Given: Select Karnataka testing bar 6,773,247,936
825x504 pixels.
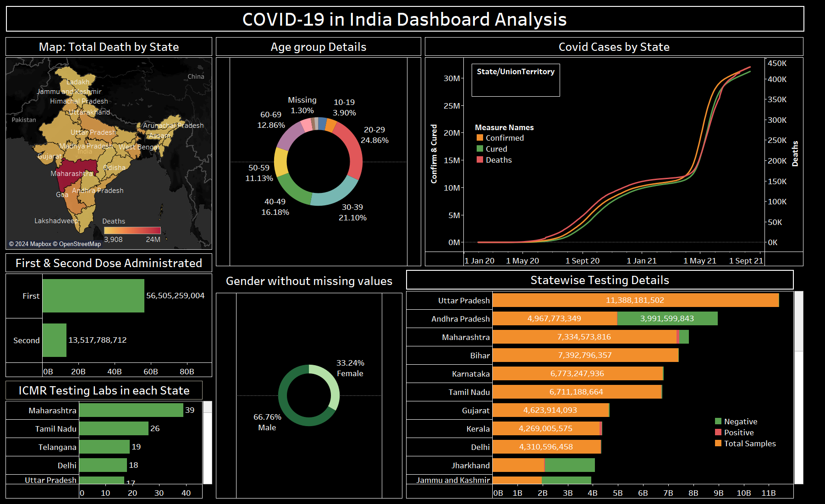Looking at the screenshot, I should pyautogui.click(x=577, y=373).
